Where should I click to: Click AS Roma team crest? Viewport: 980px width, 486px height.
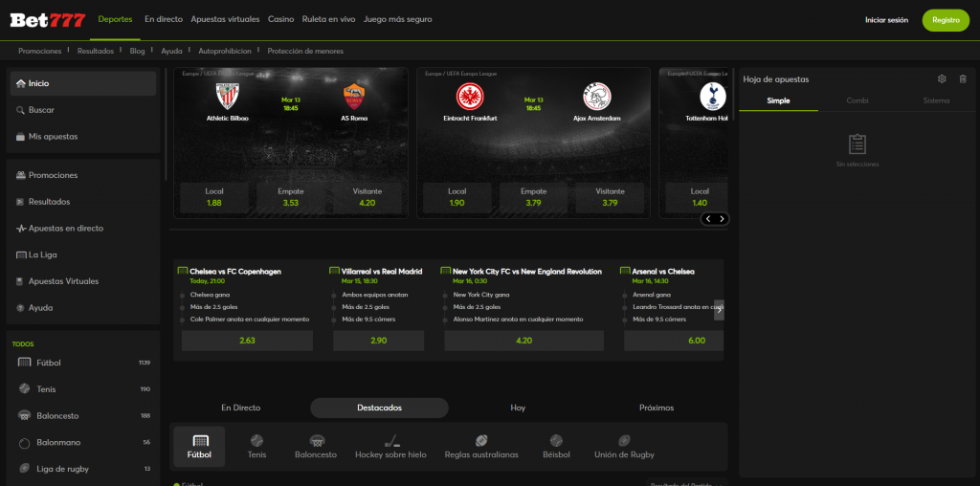click(x=354, y=97)
